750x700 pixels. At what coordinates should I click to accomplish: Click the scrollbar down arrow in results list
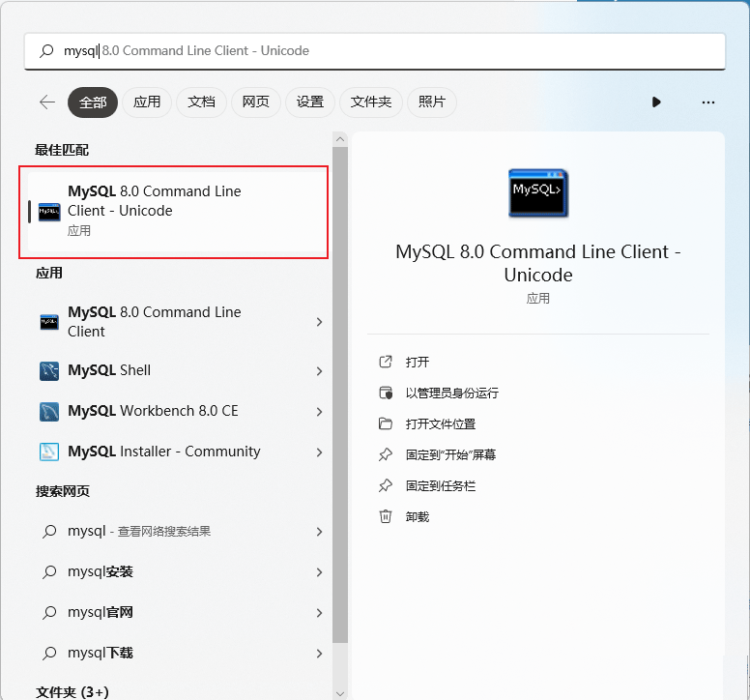[340, 693]
